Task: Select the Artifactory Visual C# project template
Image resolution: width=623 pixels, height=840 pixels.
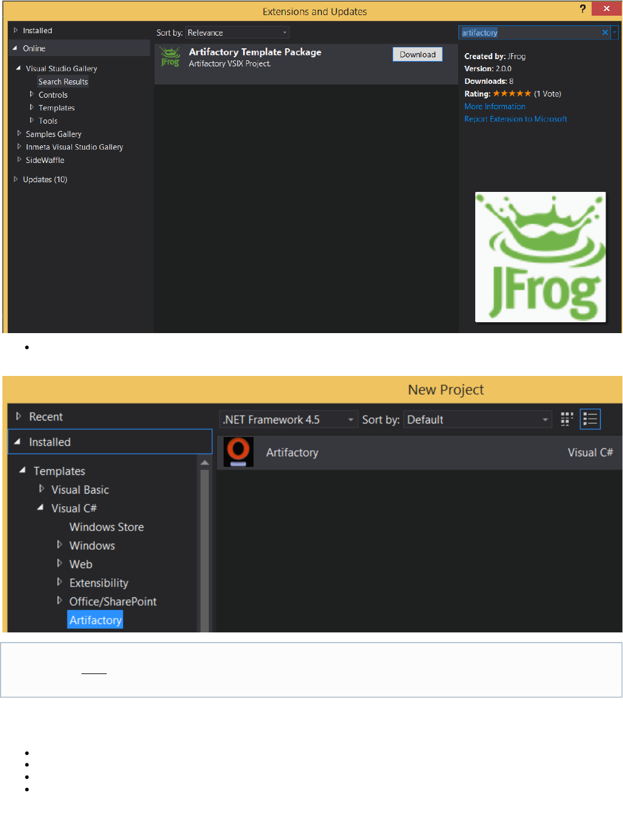Action: (419, 453)
